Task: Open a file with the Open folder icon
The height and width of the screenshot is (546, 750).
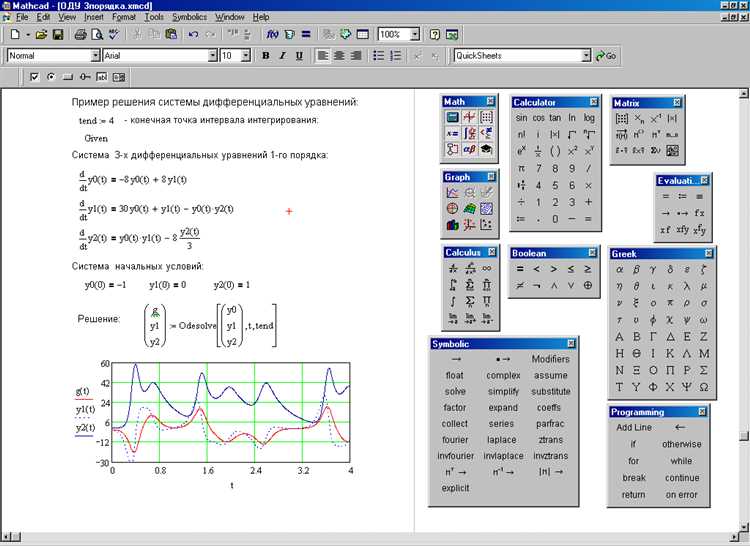Action: [41, 34]
